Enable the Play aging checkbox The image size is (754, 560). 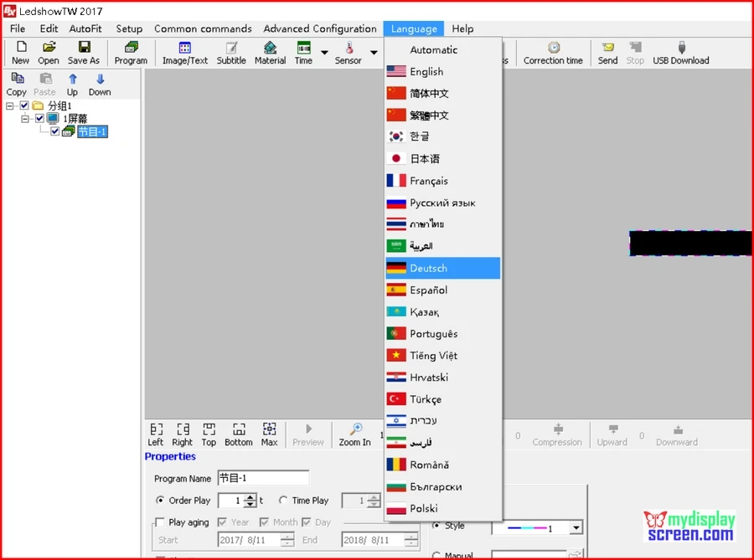click(160, 522)
